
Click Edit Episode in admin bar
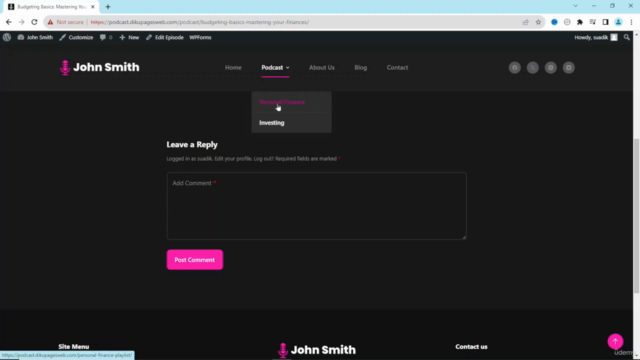pyautogui.click(x=165, y=37)
